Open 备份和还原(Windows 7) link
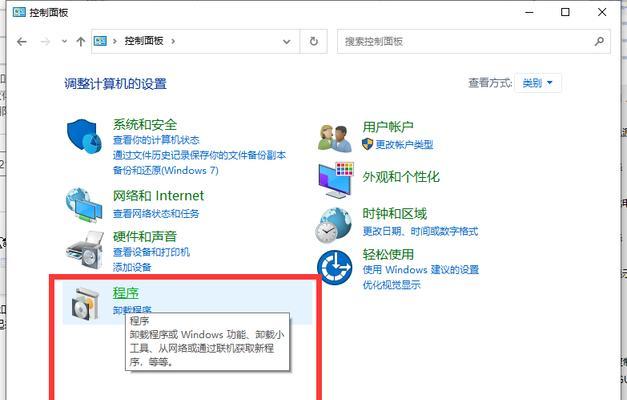627x400 pixels. click(166, 170)
